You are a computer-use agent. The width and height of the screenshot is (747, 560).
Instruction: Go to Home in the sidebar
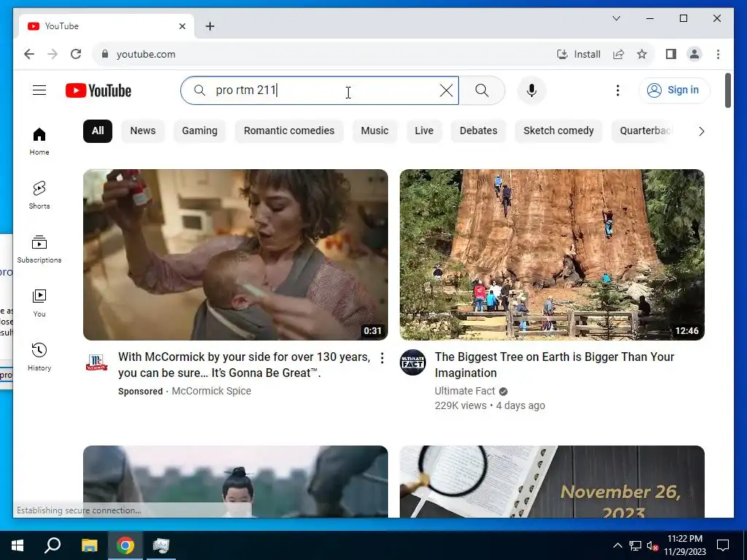point(39,141)
